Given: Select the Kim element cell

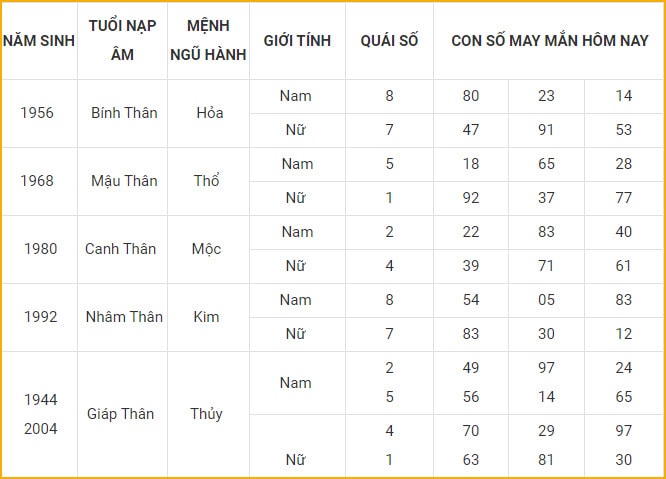Looking at the screenshot, I should [208, 317].
